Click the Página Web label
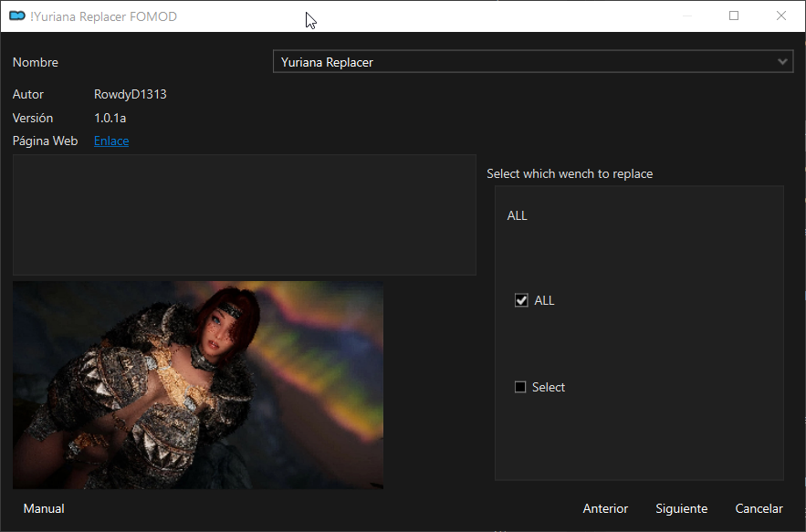 pos(45,141)
